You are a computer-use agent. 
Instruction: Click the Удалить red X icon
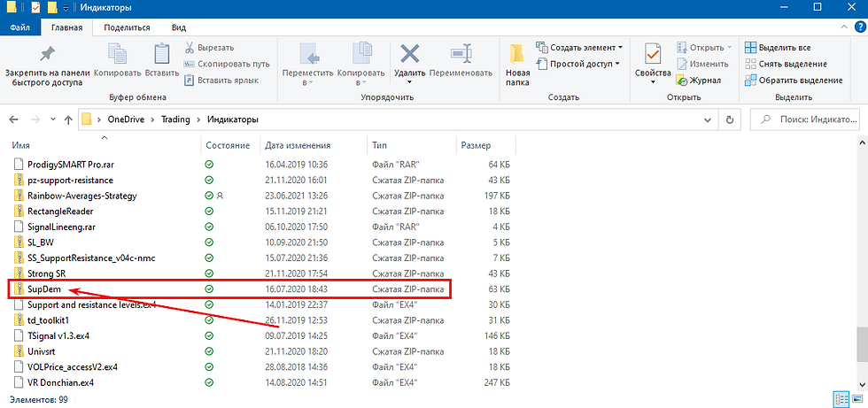(409, 55)
